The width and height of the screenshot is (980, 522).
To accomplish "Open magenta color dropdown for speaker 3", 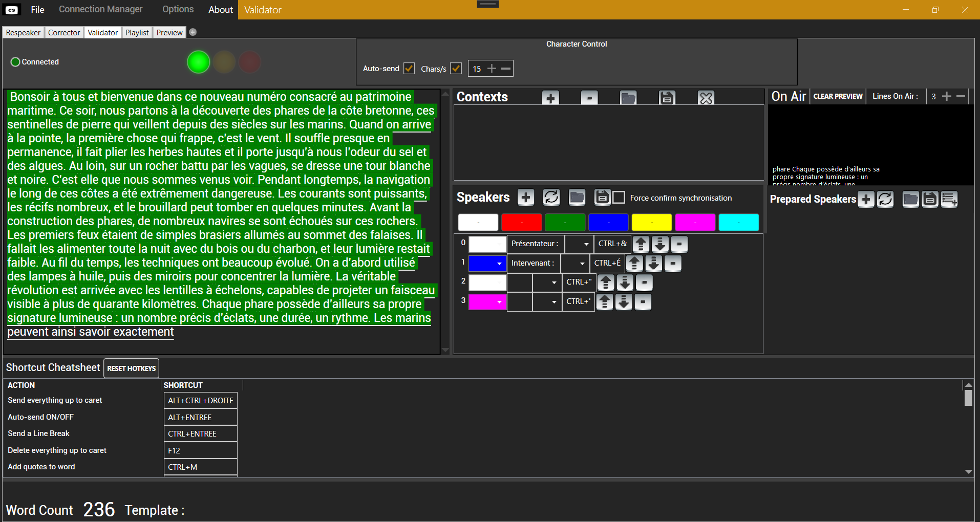I will pyautogui.click(x=487, y=302).
